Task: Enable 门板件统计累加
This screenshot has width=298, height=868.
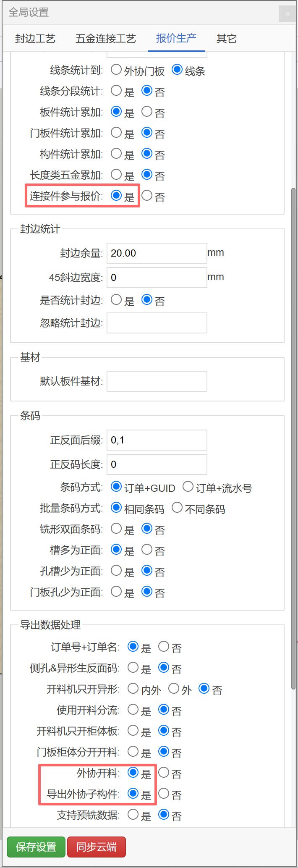Action: [116, 133]
